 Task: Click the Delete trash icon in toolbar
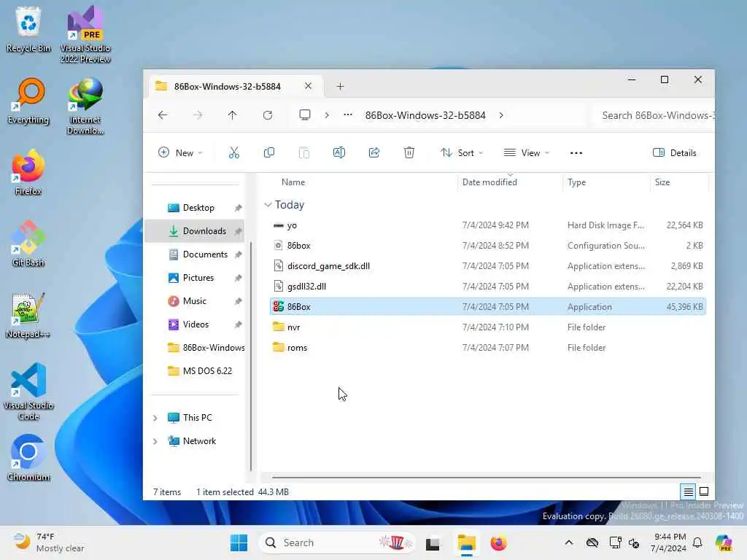pos(409,153)
